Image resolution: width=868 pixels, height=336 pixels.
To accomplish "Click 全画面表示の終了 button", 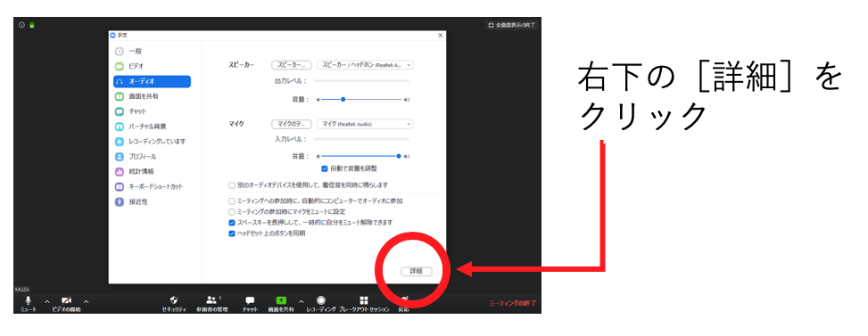I will 512,25.
